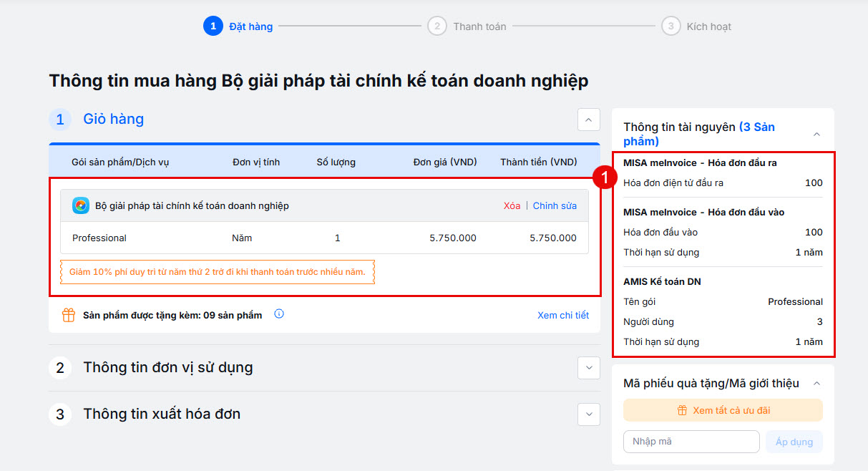Click the Năm unit cell
Image resolution: width=868 pixels, height=471 pixels.
(242, 238)
